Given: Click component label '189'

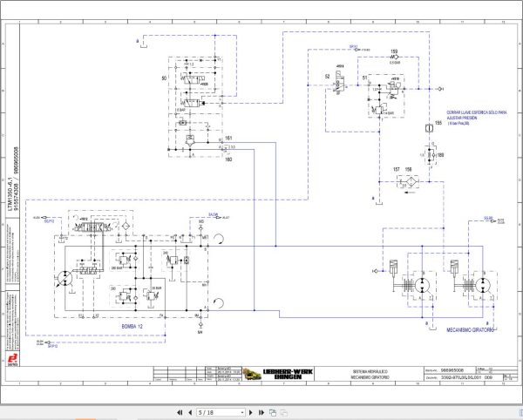Looking at the screenshot, I should coord(440,155).
